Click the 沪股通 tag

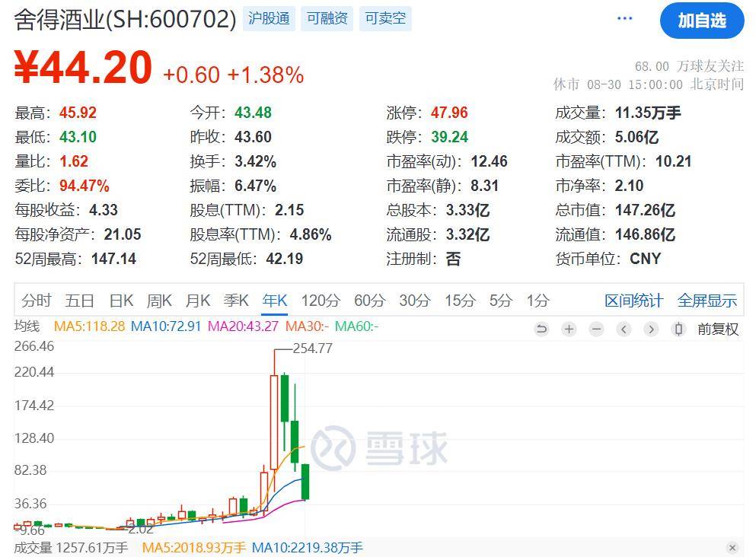coord(269,18)
